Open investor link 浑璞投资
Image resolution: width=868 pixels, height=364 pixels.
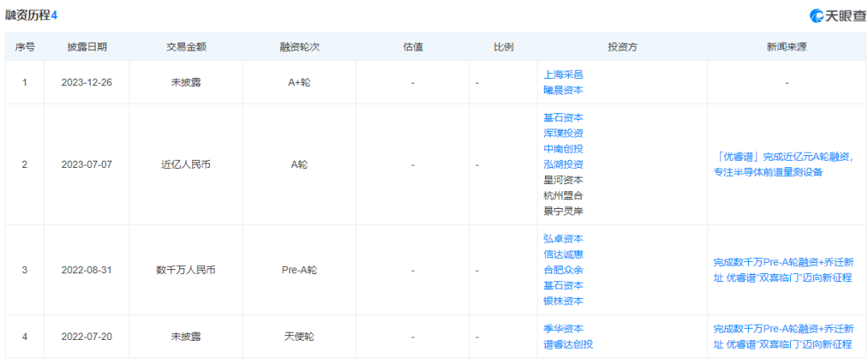pyautogui.click(x=563, y=133)
